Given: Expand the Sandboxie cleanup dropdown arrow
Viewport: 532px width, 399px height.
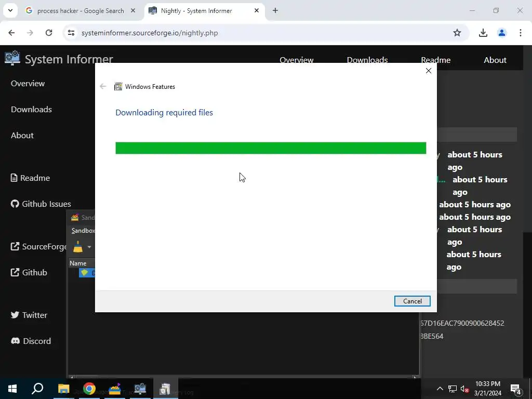Looking at the screenshot, I should pos(89,247).
